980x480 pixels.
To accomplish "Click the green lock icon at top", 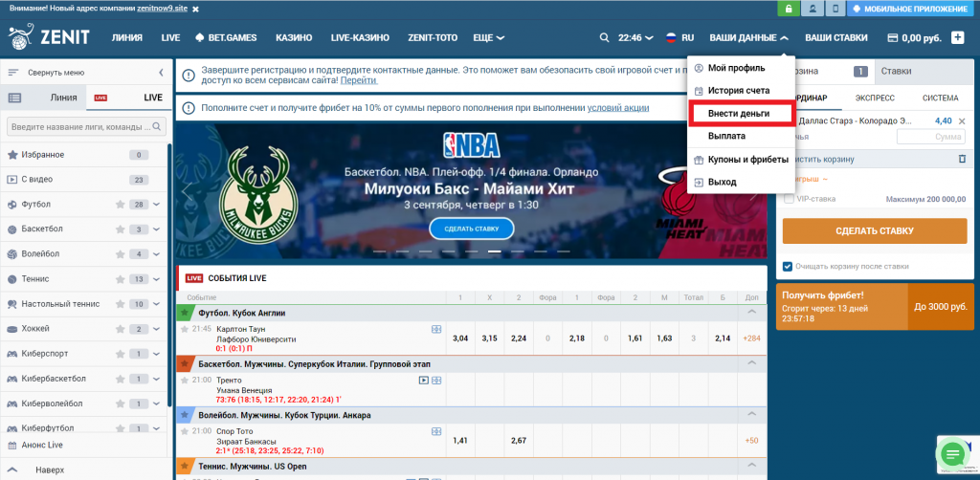I will click(789, 9).
